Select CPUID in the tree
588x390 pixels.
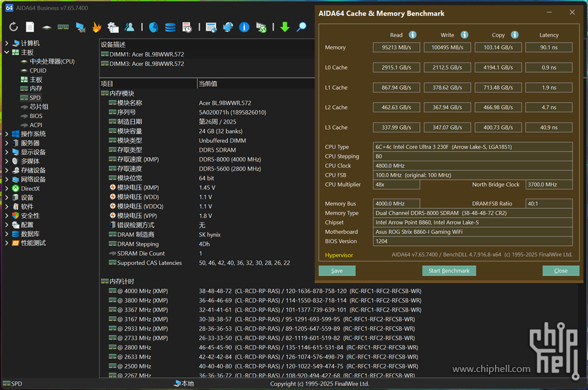pyautogui.click(x=38, y=71)
